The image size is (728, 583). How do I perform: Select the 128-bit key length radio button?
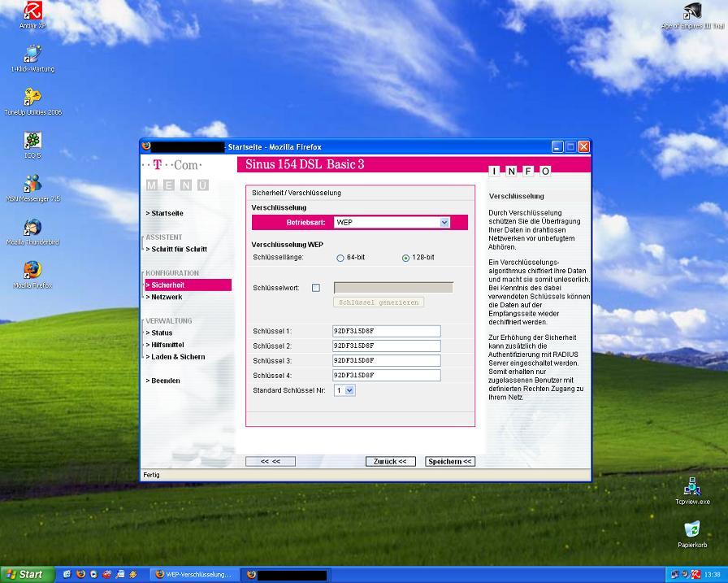pos(405,258)
